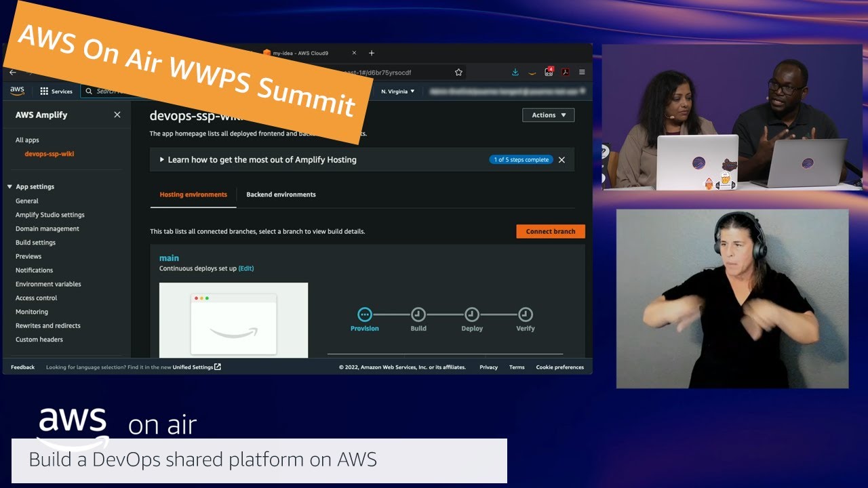
Task: Click the main branch preview thumbnail
Action: [233, 320]
